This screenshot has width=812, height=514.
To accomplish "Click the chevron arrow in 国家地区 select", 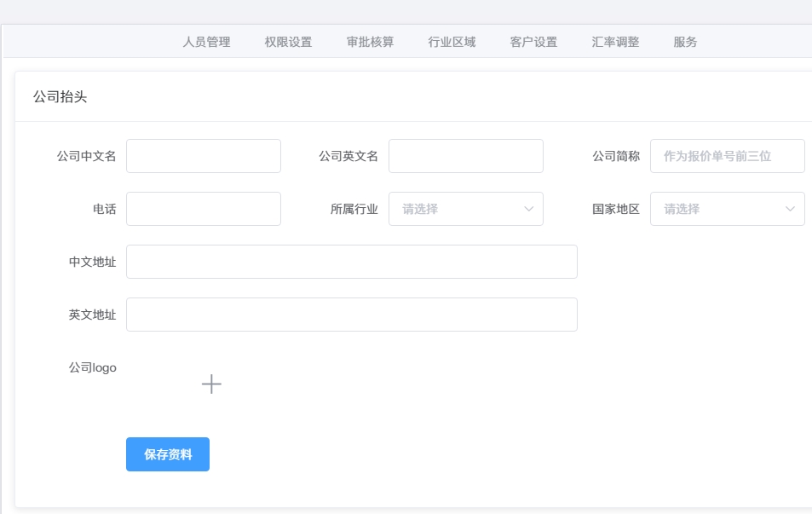I will 790,209.
